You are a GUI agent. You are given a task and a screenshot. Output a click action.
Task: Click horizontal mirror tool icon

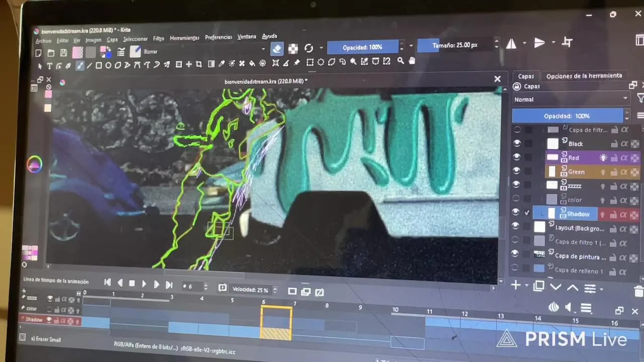point(511,44)
